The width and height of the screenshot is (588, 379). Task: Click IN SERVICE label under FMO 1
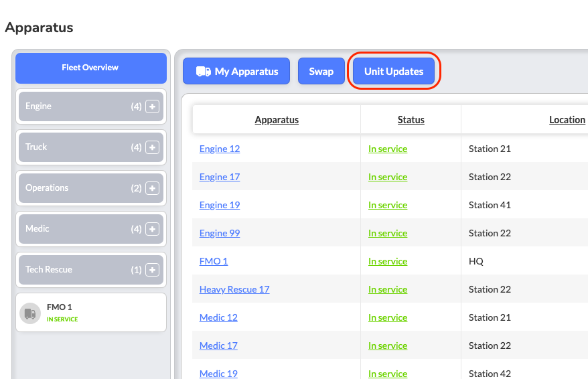point(62,319)
